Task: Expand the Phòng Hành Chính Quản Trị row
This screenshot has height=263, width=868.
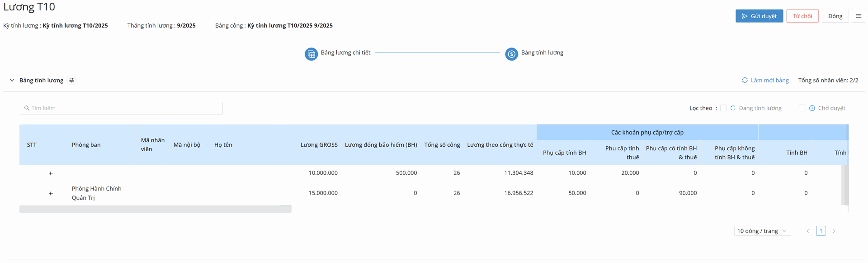Action: pos(51,193)
